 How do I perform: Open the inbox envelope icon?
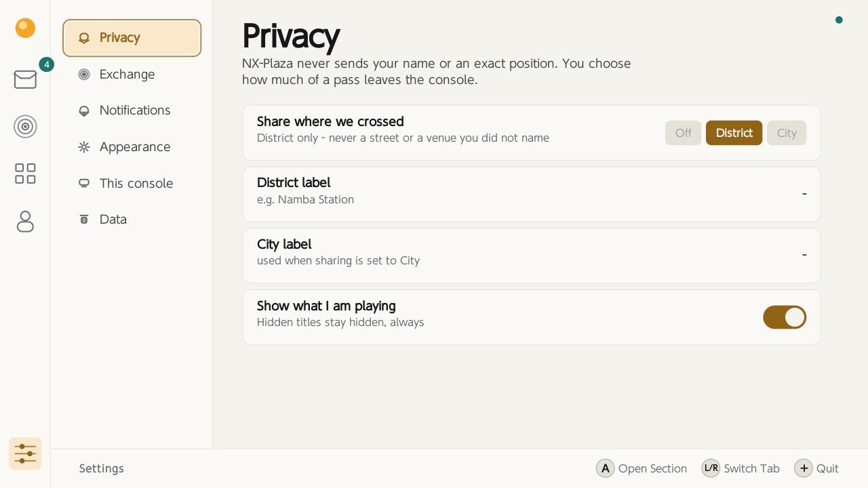(x=25, y=79)
